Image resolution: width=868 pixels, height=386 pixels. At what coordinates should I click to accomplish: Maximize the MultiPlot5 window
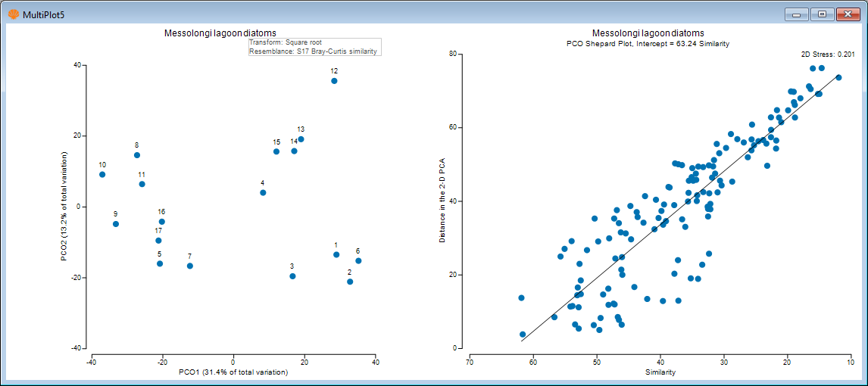pos(822,14)
